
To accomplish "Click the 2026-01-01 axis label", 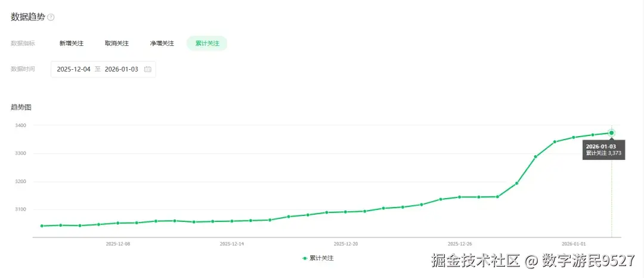I will click(x=574, y=243).
